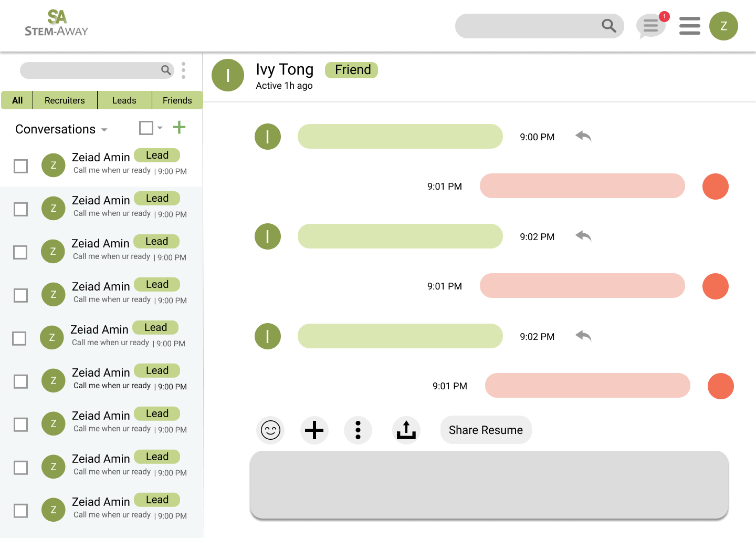Image resolution: width=756 pixels, height=538 pixels.
Task: Click the large gray message input box
Action: (x=489, y=484)
